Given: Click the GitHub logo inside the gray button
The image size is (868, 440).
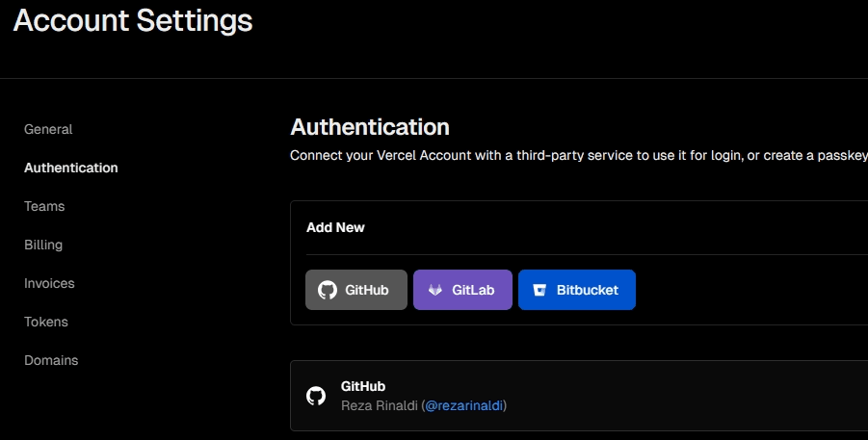Looking at the screenshot, I should (328, 290).
